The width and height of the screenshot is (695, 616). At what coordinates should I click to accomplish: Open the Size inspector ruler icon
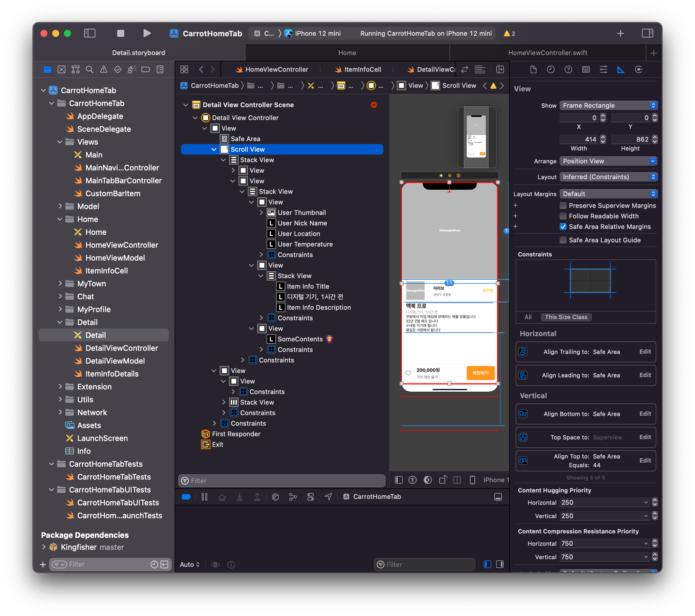point(621,70)
